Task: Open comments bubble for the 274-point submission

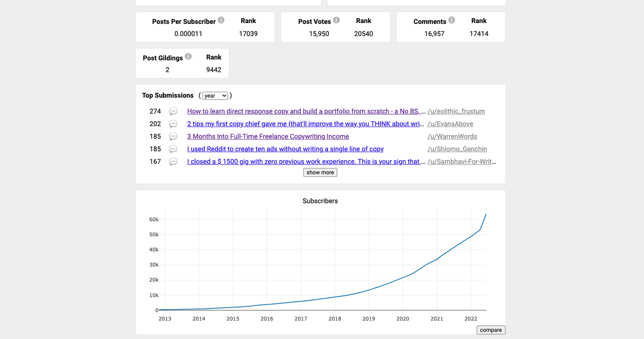Action: tap(173, 111)
